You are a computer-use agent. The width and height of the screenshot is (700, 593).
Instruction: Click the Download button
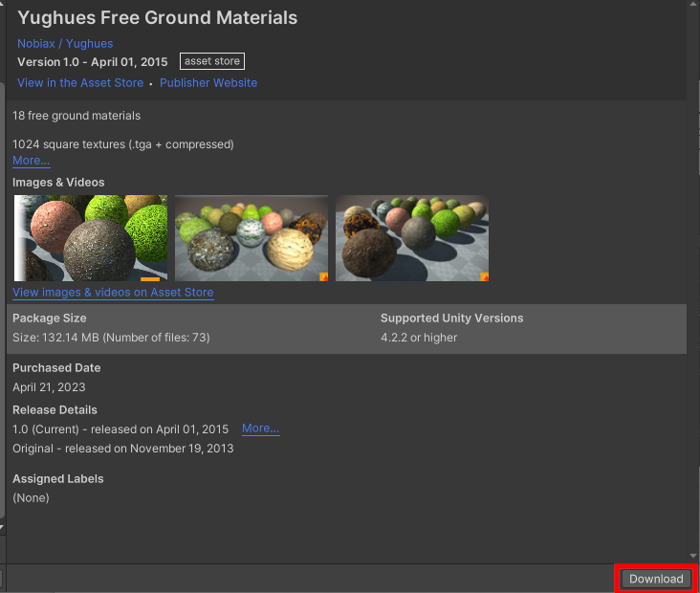click(656, 579)
